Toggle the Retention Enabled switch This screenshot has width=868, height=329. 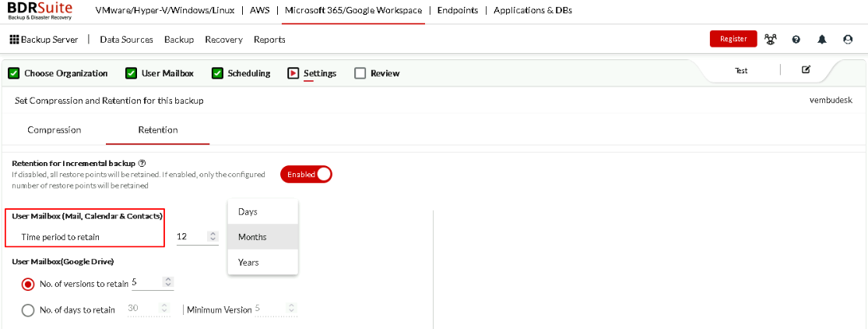tap(306, 174)
